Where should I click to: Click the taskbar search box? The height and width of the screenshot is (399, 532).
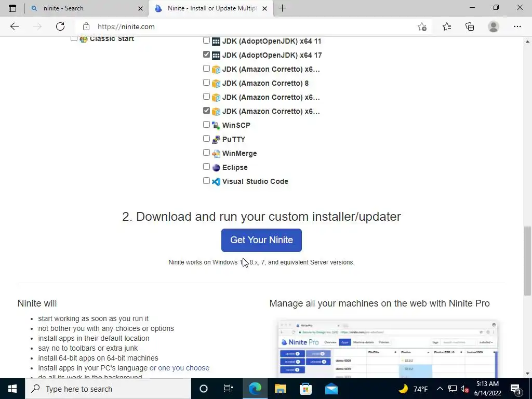point(108,389)
